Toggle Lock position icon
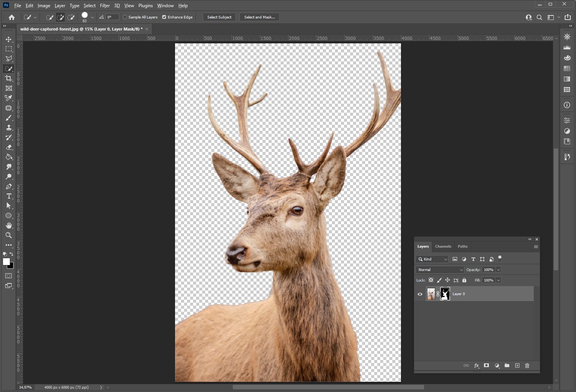 tap(447, 280)
